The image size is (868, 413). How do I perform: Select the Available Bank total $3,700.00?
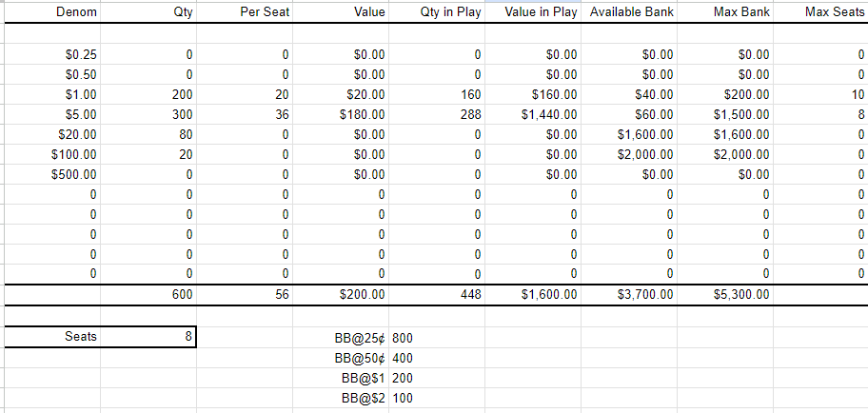[x=629, y=295]
